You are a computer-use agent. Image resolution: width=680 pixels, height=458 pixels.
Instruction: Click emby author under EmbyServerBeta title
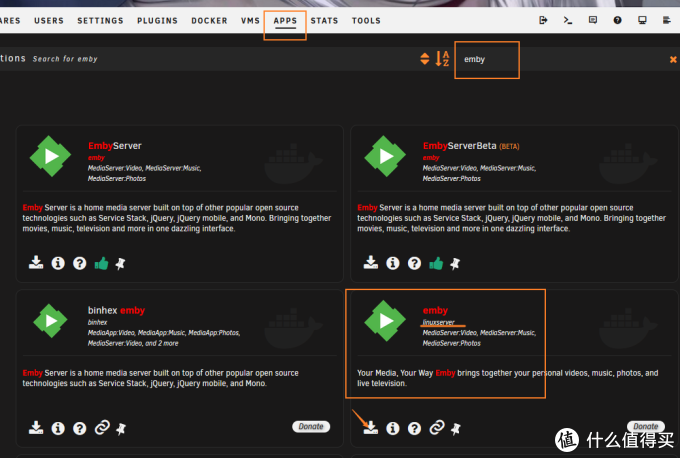tap(431, 158)
